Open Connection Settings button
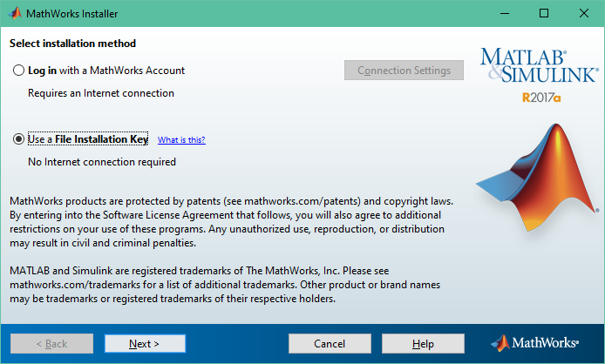 pyautogui.click(x=404, y=71)
